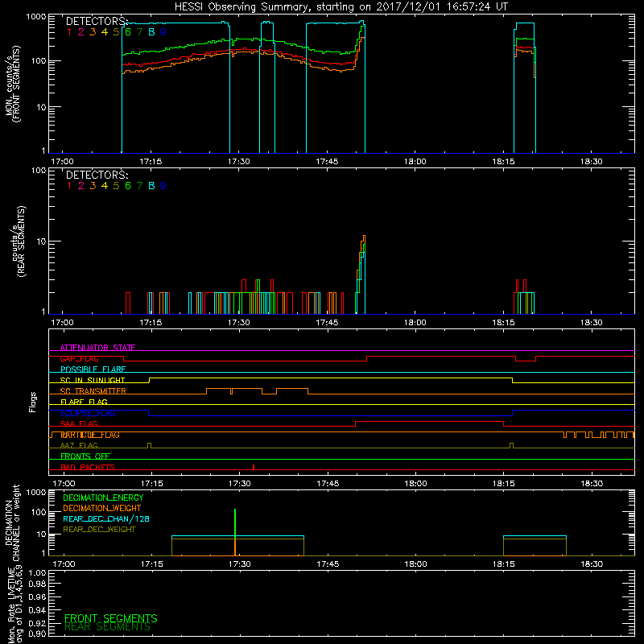Click the 18:00 tick label under the rear segments plot

click(x=415, y=323)
